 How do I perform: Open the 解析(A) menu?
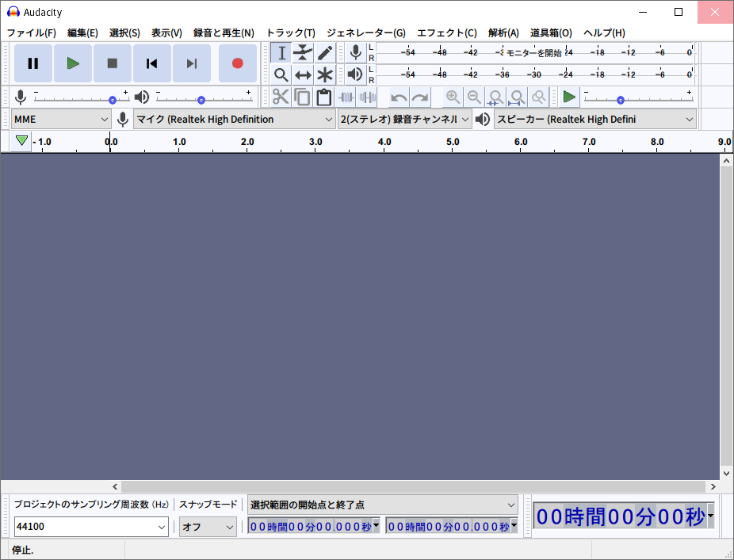pyautogui.click(x=503, y=32)
